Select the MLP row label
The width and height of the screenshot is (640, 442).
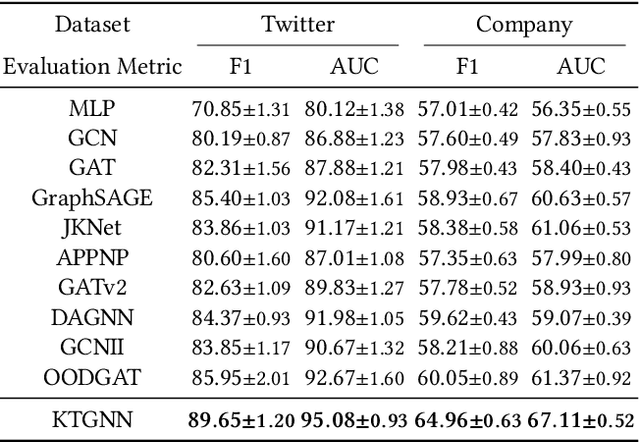coord(91,108)
